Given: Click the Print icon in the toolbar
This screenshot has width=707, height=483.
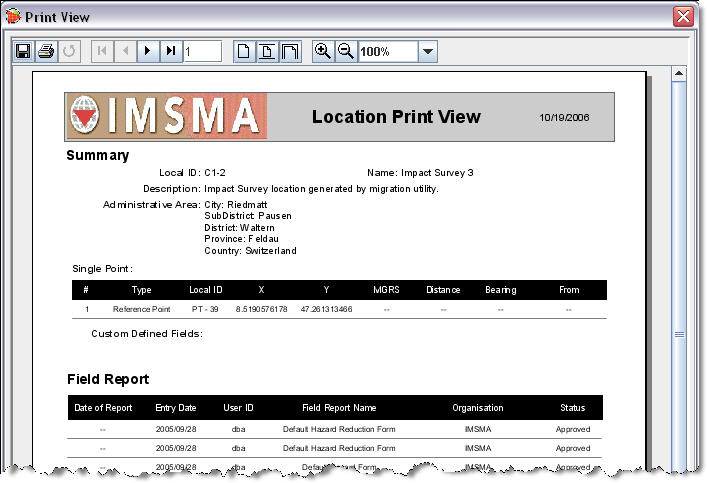Looking at the screenshot, I should pos(45,51).
